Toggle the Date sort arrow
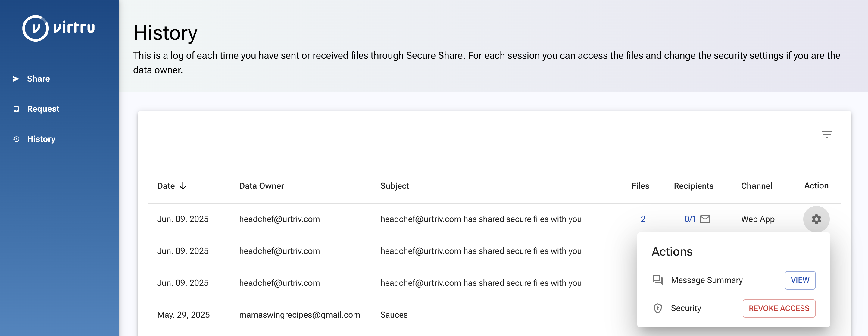 point(182,185)
